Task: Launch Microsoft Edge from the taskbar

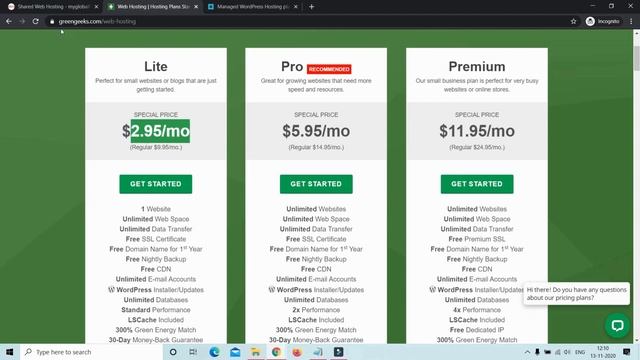Action: click(214, 352)
